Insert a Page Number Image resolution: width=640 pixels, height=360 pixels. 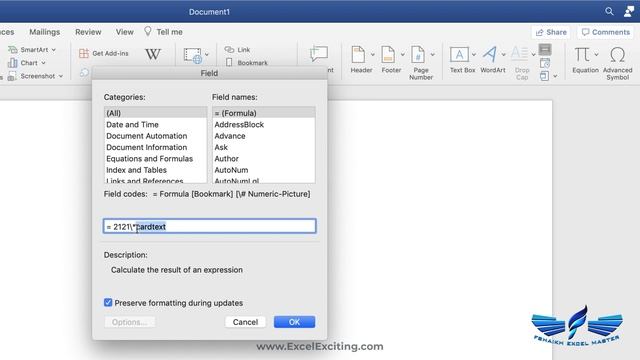[x=421, y=63]
